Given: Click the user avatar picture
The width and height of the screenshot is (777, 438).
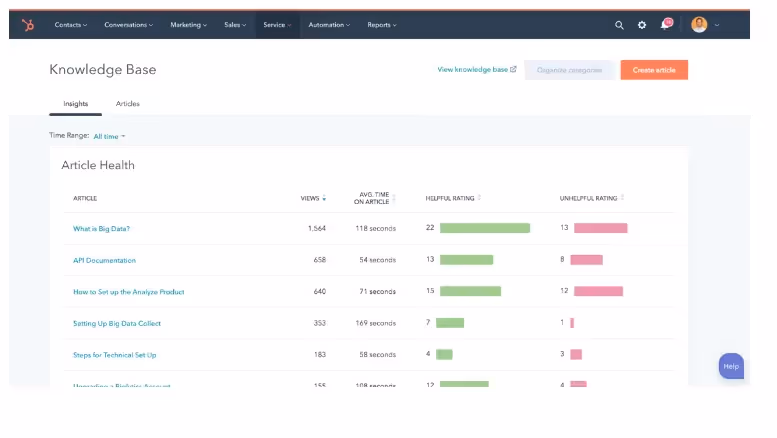Looking at the screenshot, I should [699, 24].
